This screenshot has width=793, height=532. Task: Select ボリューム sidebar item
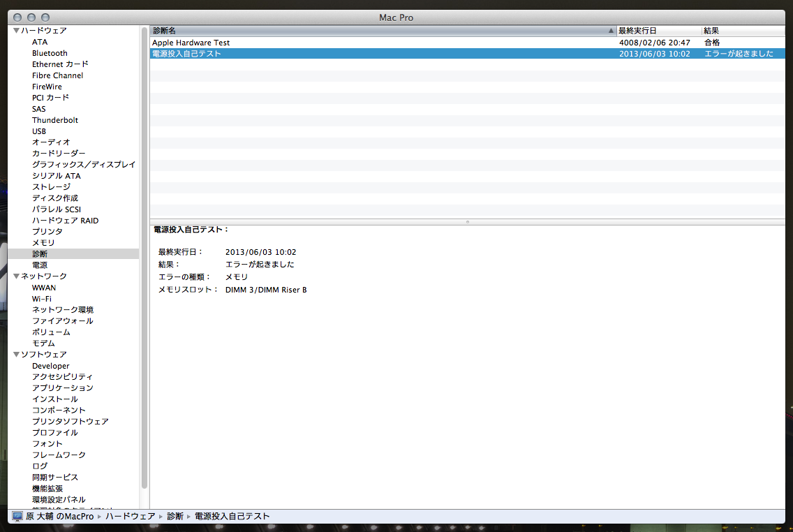[x=50, y=332]
